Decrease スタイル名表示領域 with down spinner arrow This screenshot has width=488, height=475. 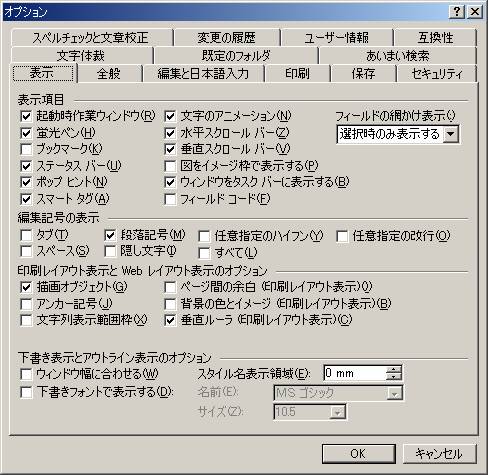pyautogui.click(x=394, y=376)
